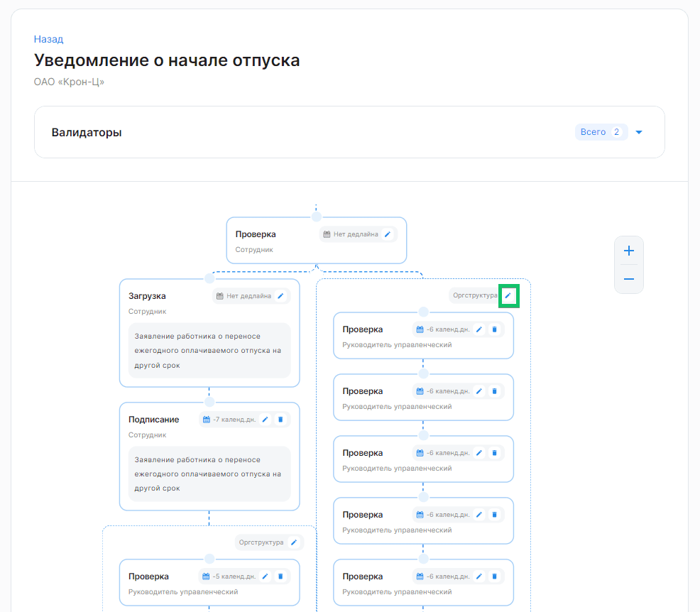Image resolution: width=700 pixels, height=612 pixels.
Task: Click calendar icon in top Проверка Сотрудник card
Action: [327, 234]
